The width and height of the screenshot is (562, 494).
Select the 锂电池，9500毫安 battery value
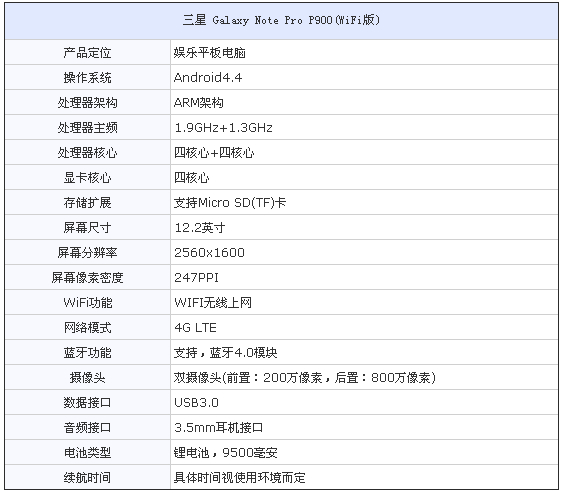(225, 453)
